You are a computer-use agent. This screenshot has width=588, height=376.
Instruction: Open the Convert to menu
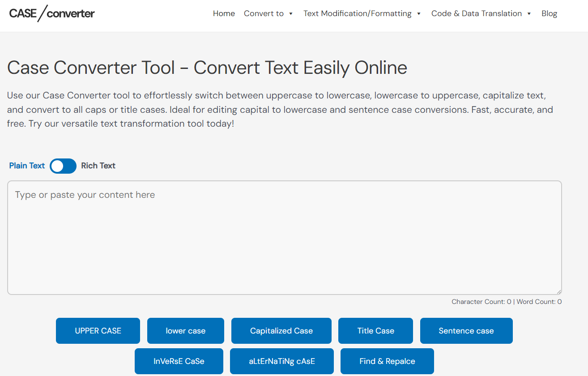click(x=264, y=13)
